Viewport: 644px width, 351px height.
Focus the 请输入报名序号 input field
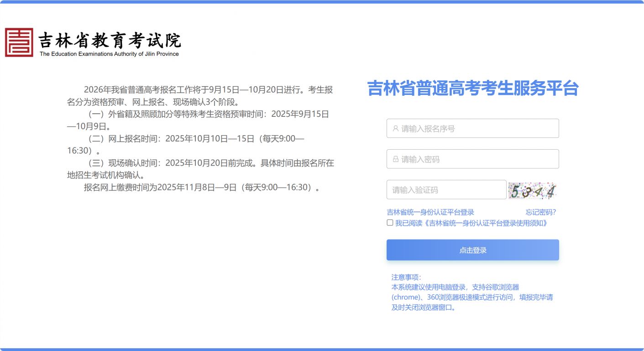(477, 129)
